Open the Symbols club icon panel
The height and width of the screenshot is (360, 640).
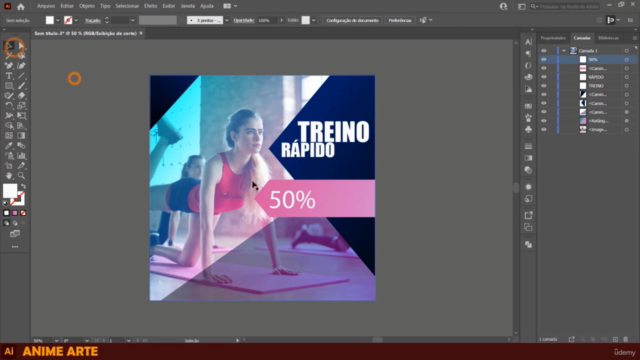[528, 129]
